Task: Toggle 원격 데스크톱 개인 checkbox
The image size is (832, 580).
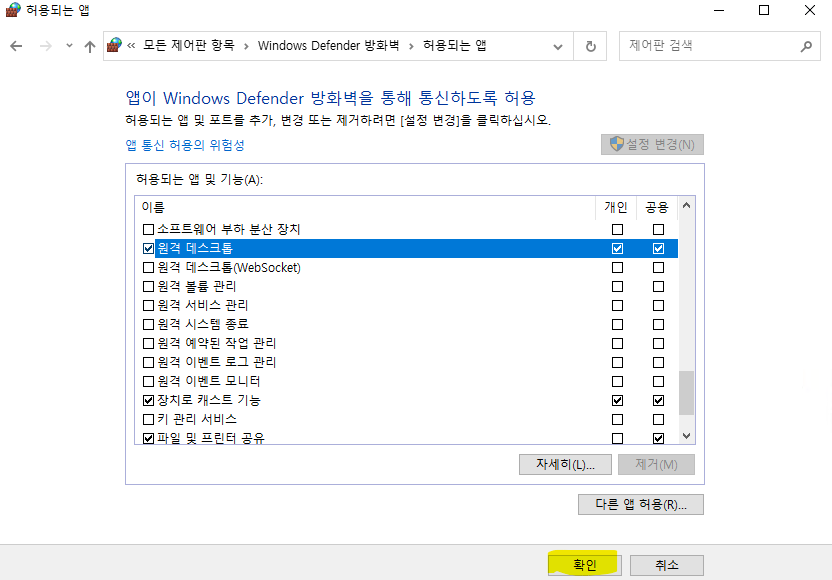Action: pyautogui.click(x=617, y=248)
